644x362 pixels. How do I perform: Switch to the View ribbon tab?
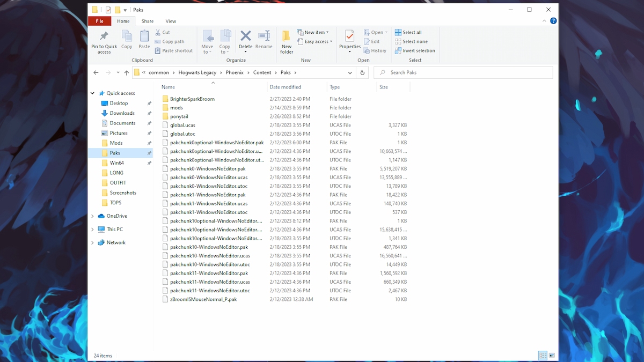pyautogui.click(x=171, y=21)
